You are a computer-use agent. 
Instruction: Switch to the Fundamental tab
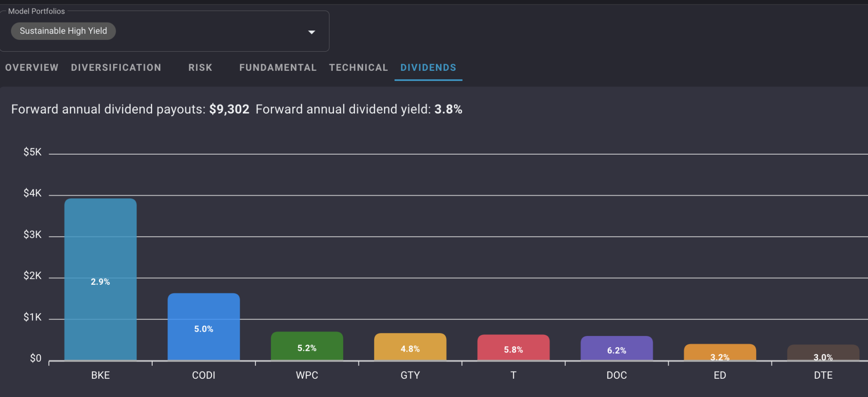point(278,67)
